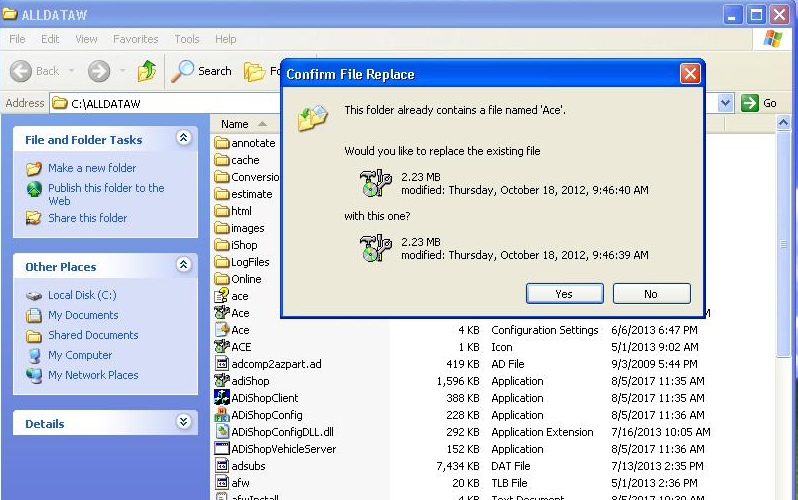Select the Ace application icon
This screenshot has width=798, height=500.
222,313
